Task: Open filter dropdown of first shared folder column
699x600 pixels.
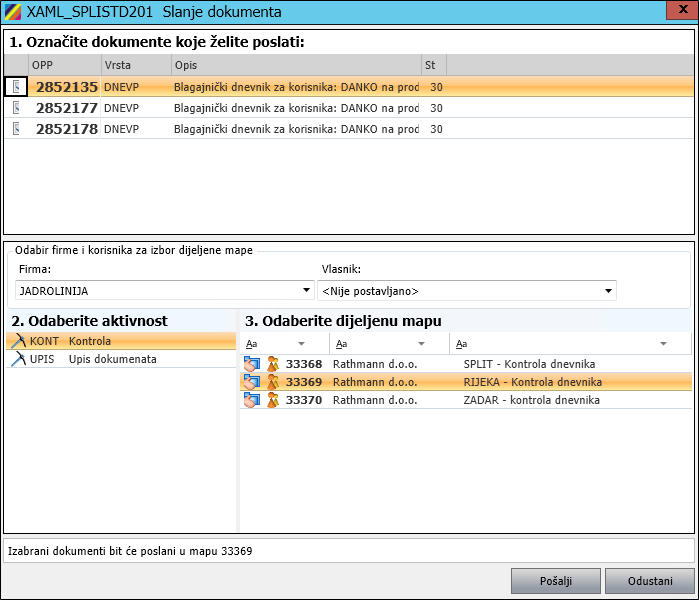Action: click(x=301, y=344)
